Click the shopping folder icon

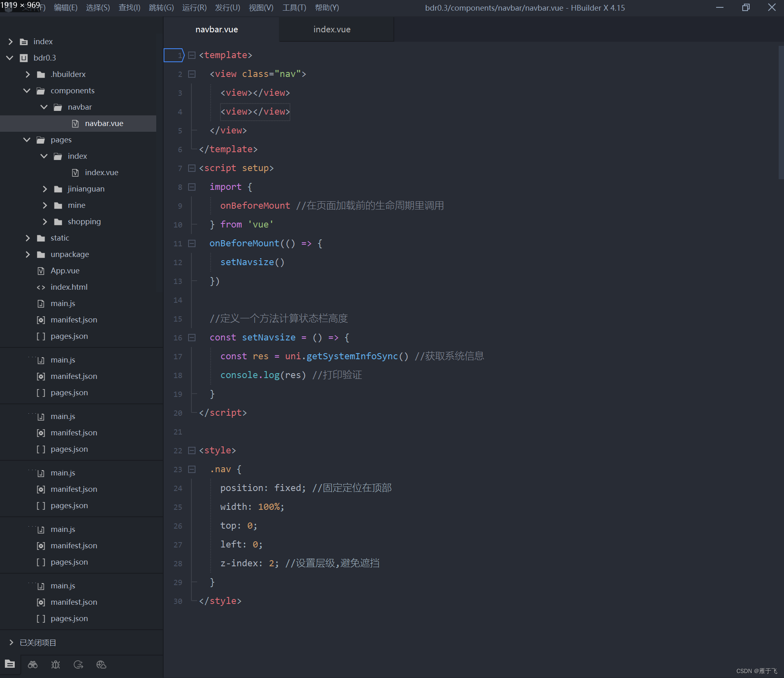[58, 222]
